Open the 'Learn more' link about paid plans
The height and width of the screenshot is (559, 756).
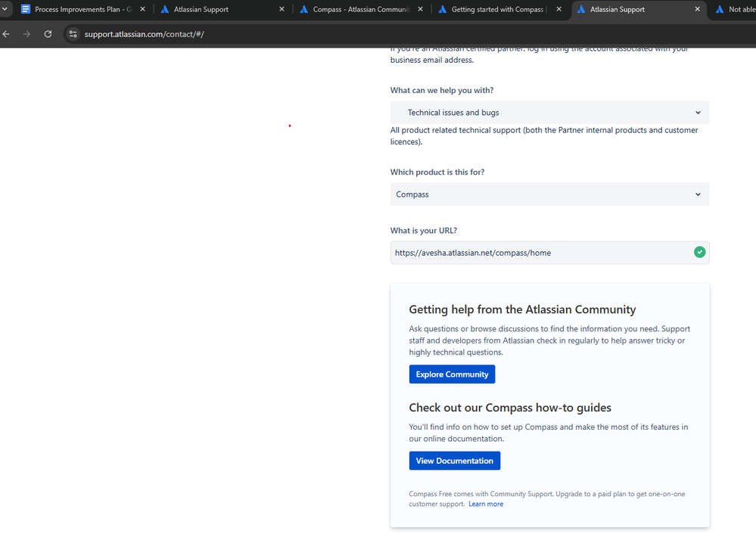485,503
